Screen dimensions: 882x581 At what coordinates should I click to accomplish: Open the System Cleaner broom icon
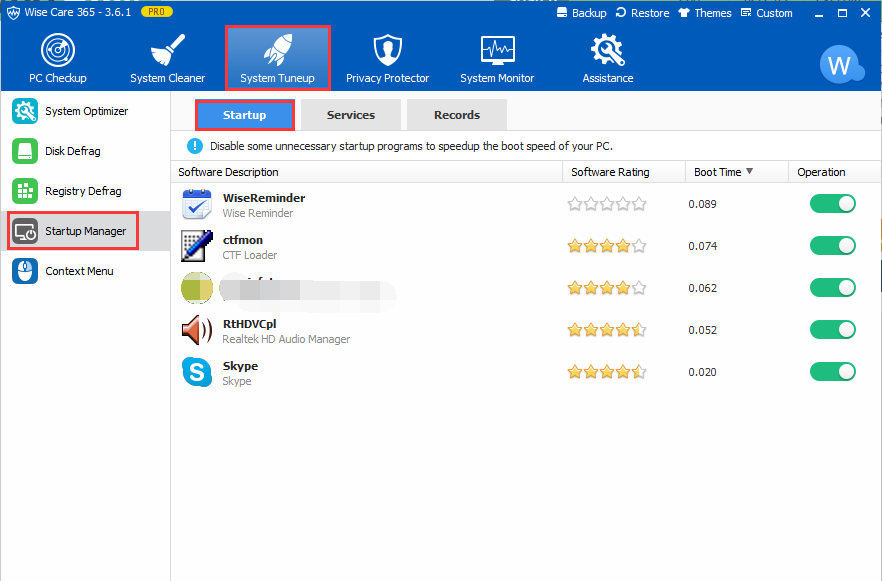pyautogui.click(x=168, y=49)
